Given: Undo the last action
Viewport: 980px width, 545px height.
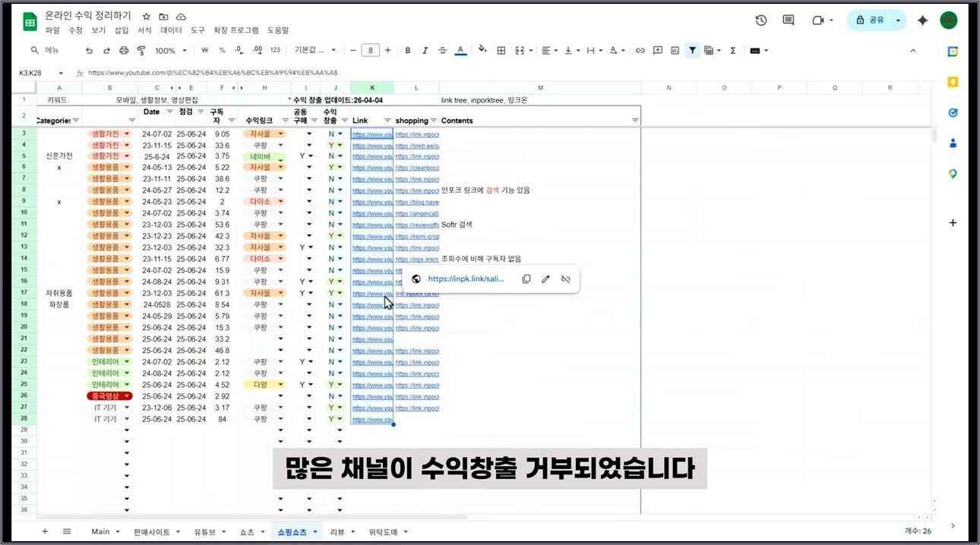Looking at the screenshot, I should coord(89,51).
